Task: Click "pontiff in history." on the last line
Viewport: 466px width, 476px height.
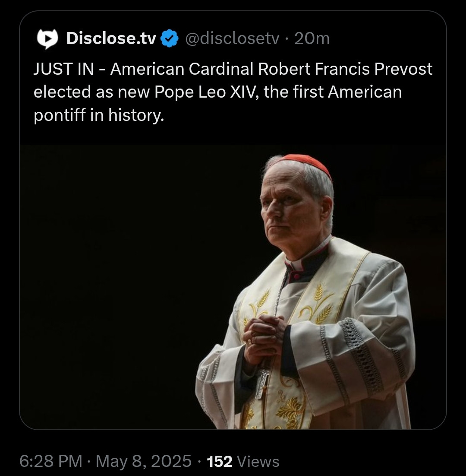Action: tap(99, 115)
